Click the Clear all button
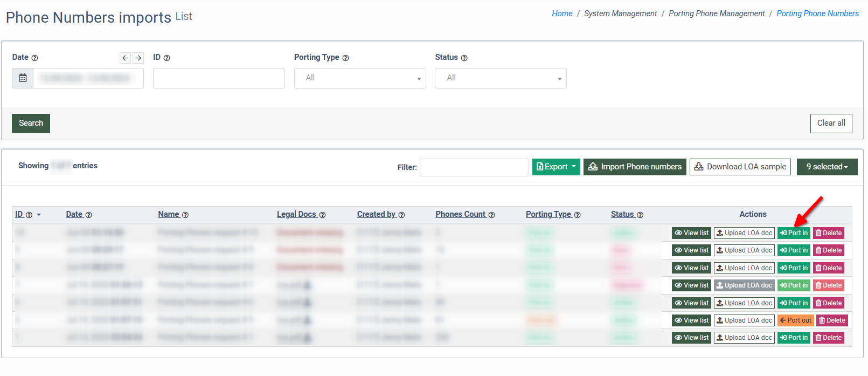The width and height of the screenshot is (868, 376). [831, 124]
